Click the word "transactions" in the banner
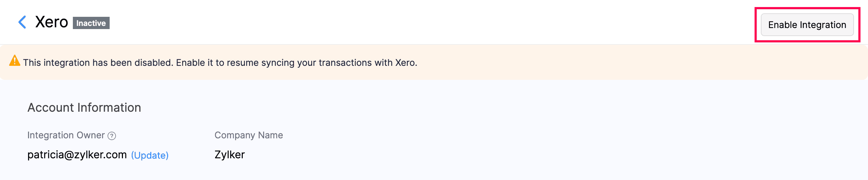Viewport: 868px width, 180px height. click(x=345, y=63)
